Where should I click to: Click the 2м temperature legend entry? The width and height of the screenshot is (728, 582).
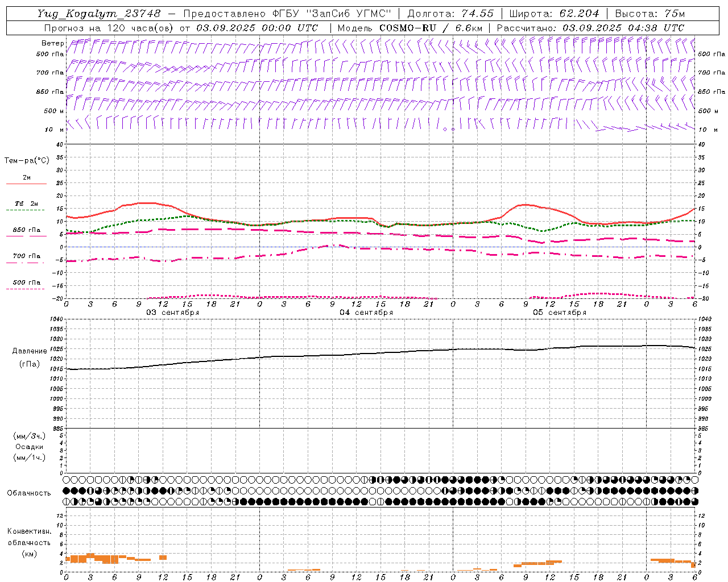click(26, 178)
